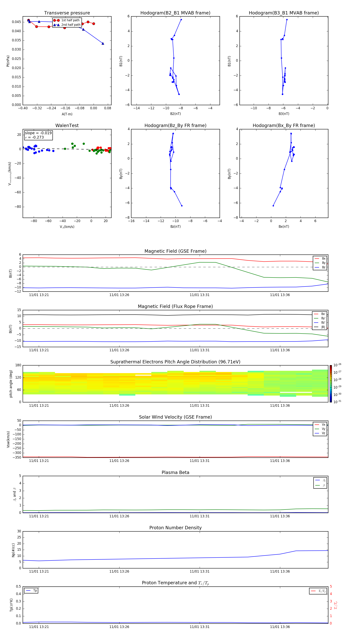Click the 'Hodogram(Bz_By FR frame)' title

tap(175, 125)
